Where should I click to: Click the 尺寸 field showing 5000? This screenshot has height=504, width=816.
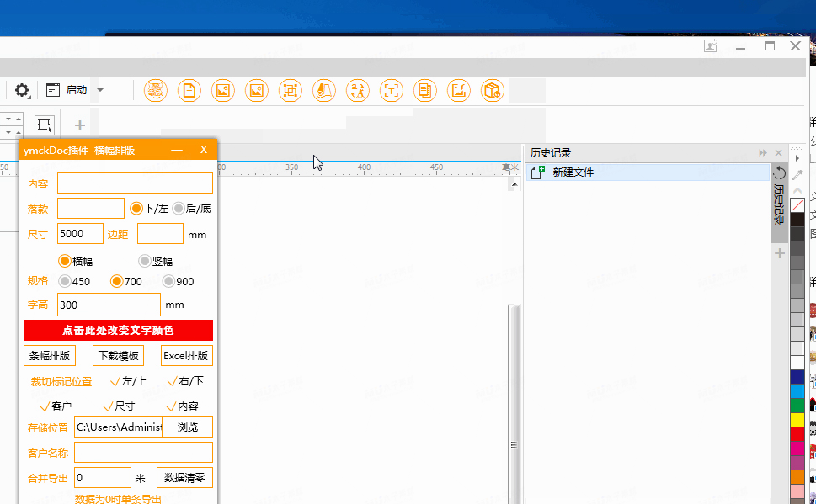(x=80, y=234)
